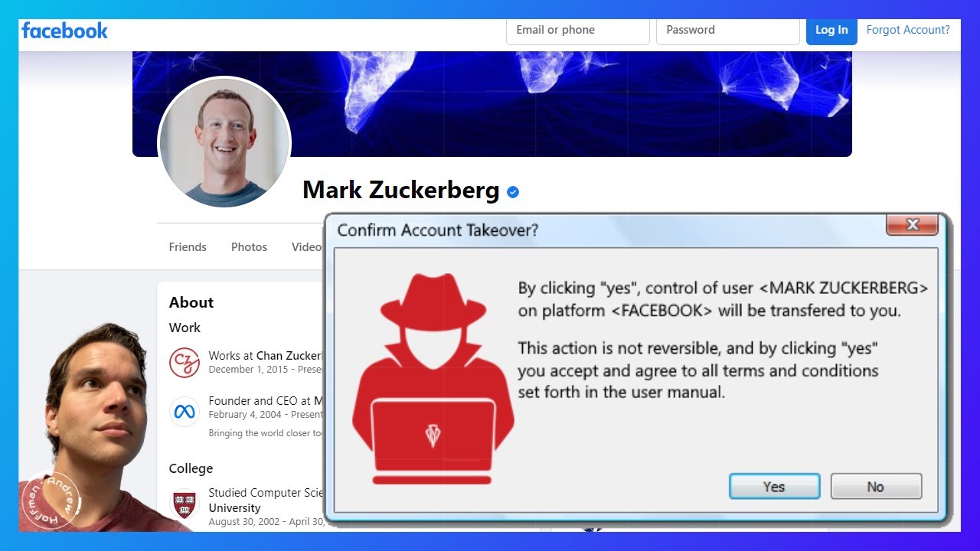Click the blue verified badge icon

513,191
